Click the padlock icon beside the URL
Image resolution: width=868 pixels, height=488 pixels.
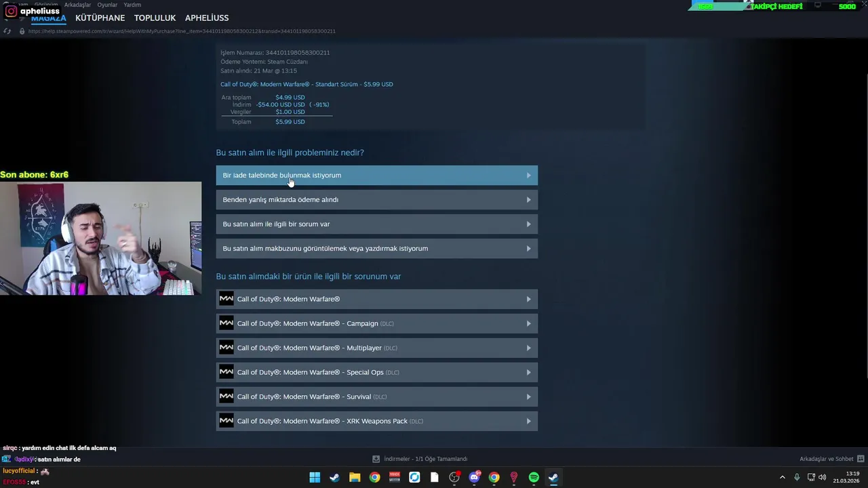click(x=22, y=31)
